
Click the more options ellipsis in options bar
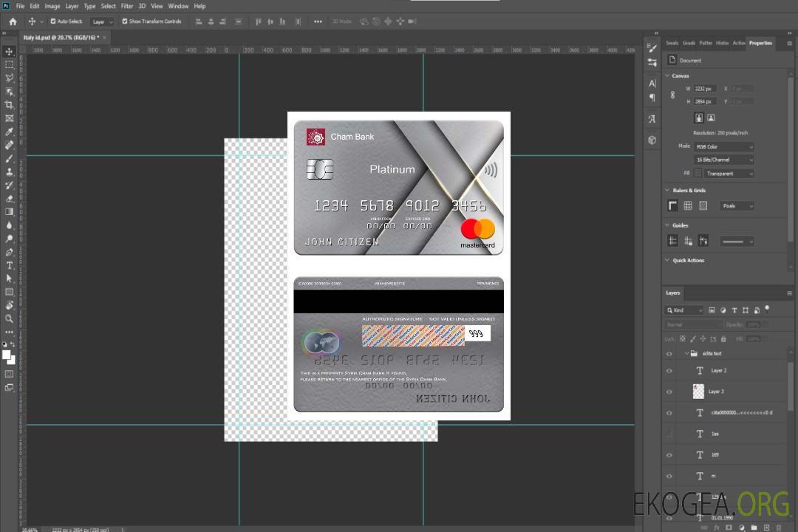coord(318,21)
